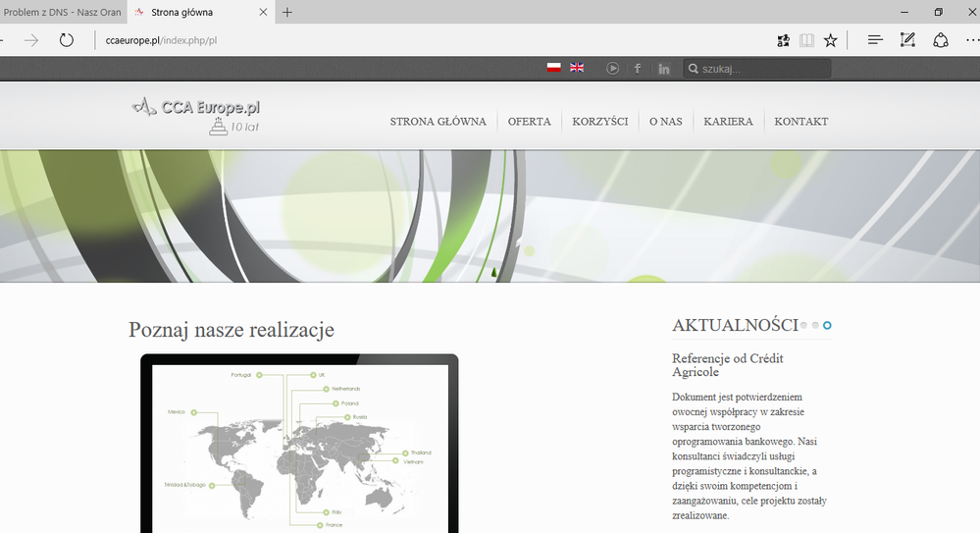Image resolution: width=980 pixels, height=533 pixels.
Task: Select the third news carousel dot
Action: coord(827,325)
